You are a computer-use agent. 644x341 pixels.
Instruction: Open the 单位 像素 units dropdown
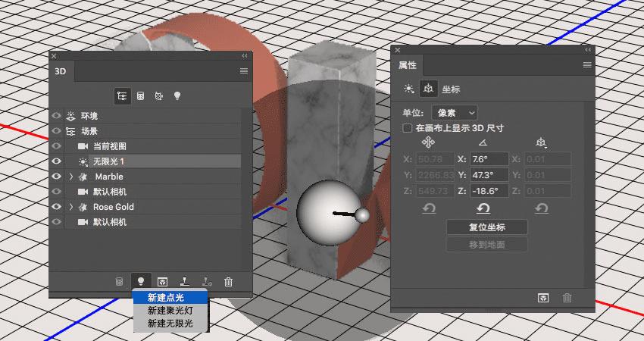(x=455, y=113)
